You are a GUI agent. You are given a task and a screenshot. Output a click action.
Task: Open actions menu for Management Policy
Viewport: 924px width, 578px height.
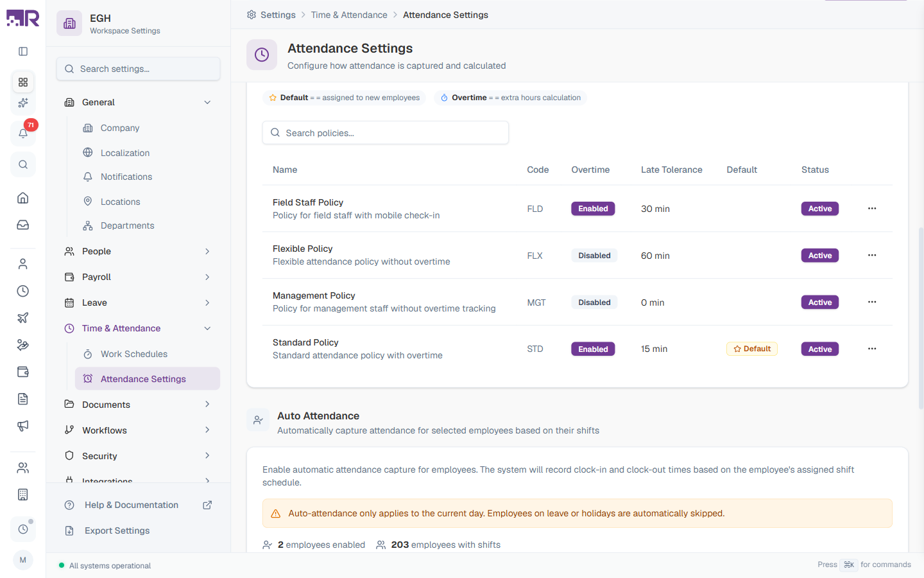pos(872,302)
